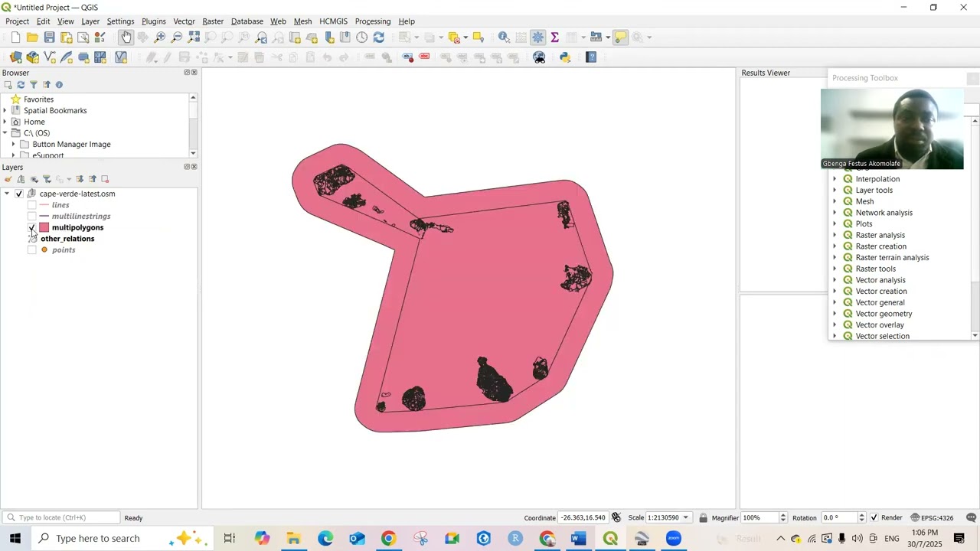
Task: Toggle the scale lock icon
Action: click(x=703, y=518)
